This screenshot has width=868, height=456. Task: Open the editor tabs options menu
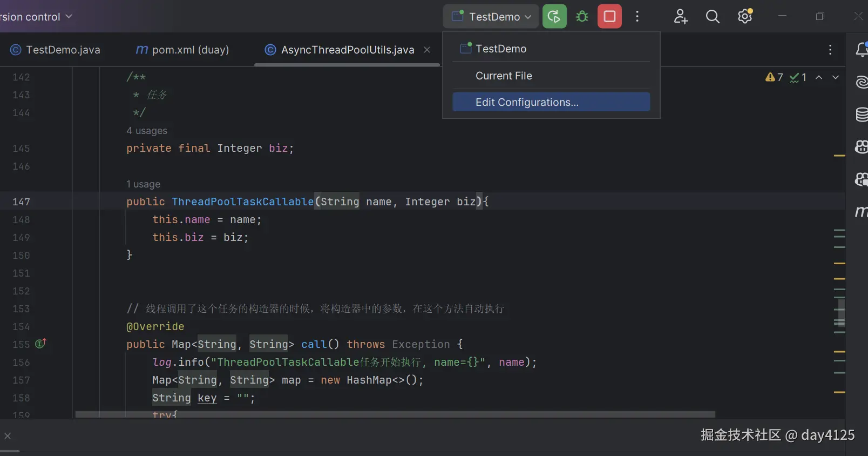pyautogui.click(x=830, y=50)
